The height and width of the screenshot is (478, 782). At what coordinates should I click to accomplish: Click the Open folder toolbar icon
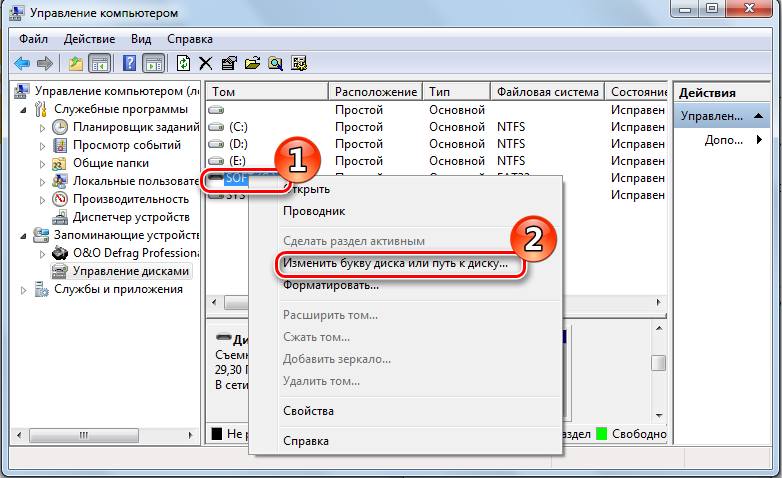252,63
